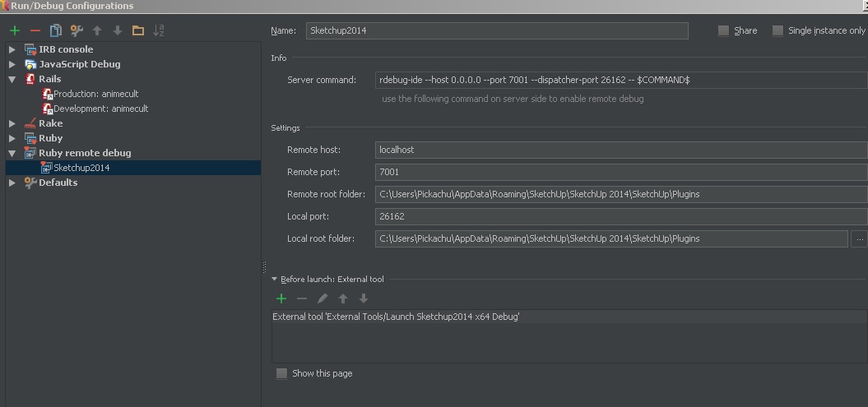Select the Defaults label in tree
The height and width of the screenshot is (407, 868).
pyautogui.click(x=58, y=183)
